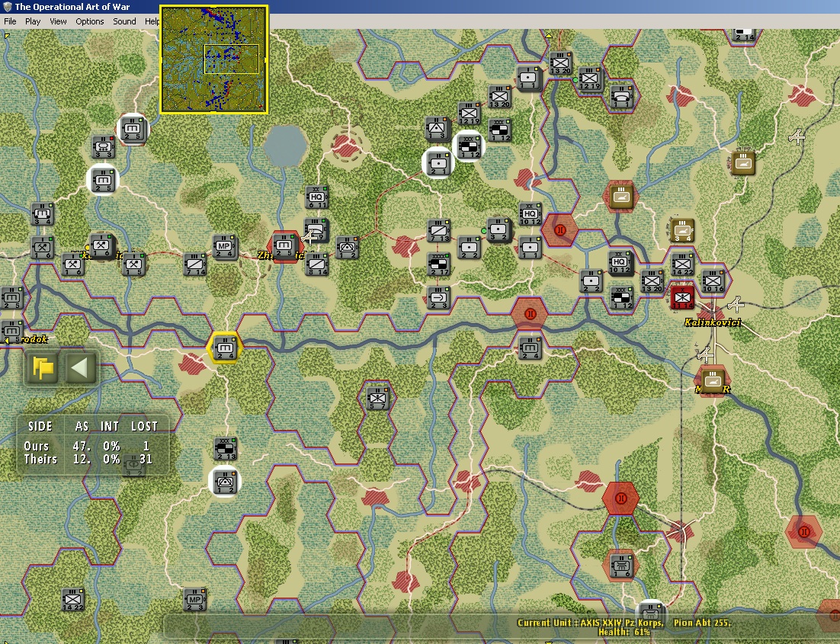Open the File menu
Screen dimensions: 840x644
[10, 21]
